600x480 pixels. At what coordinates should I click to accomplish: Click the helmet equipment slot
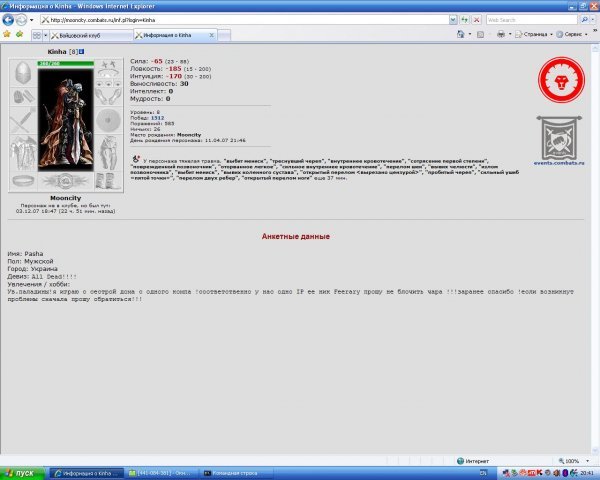click(x=23, y=73)
